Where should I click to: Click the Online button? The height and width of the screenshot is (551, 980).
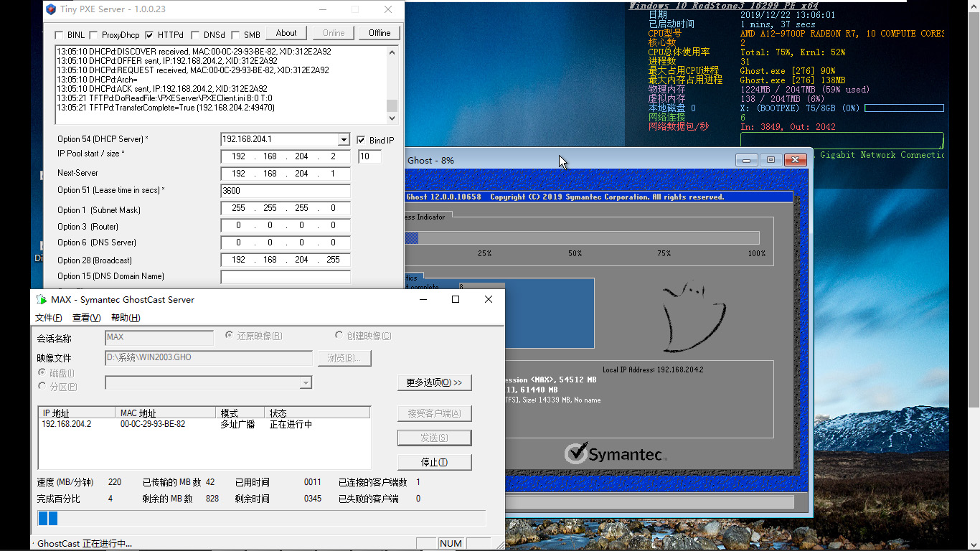(x=334, y=33)
